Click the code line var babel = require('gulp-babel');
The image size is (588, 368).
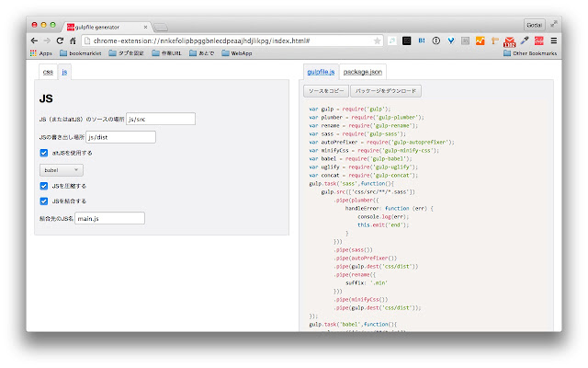coord(360,159)
